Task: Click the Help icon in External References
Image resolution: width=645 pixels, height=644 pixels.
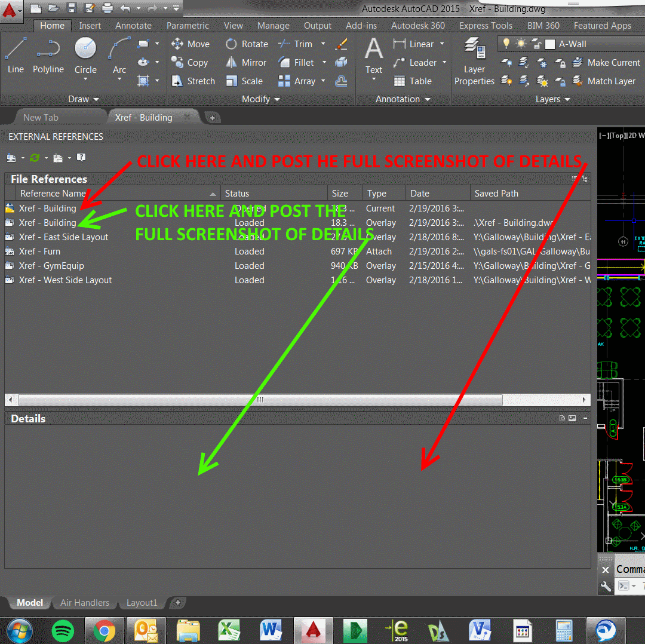Action: point(81,158)
